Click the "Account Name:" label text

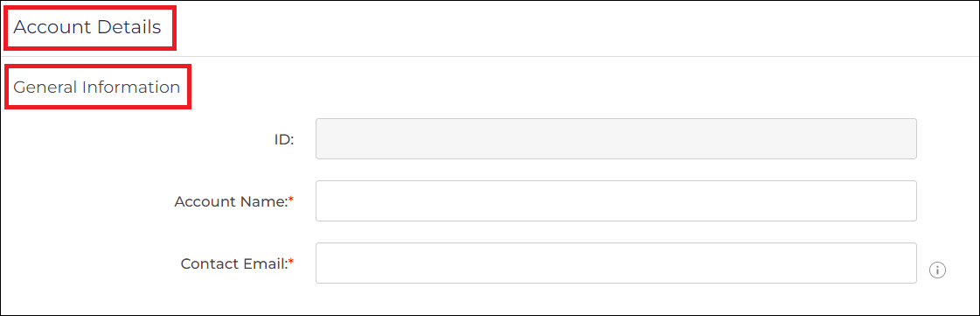(x=231, y=201)
